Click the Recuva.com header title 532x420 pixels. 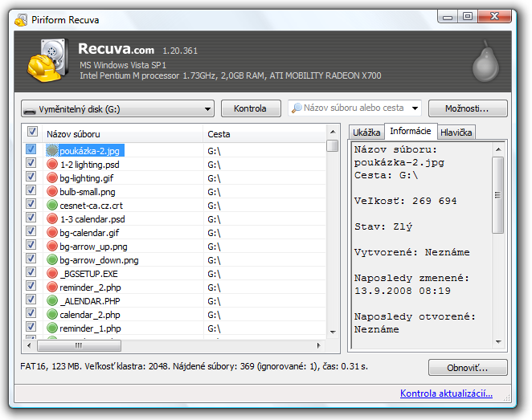pos(116,49)
